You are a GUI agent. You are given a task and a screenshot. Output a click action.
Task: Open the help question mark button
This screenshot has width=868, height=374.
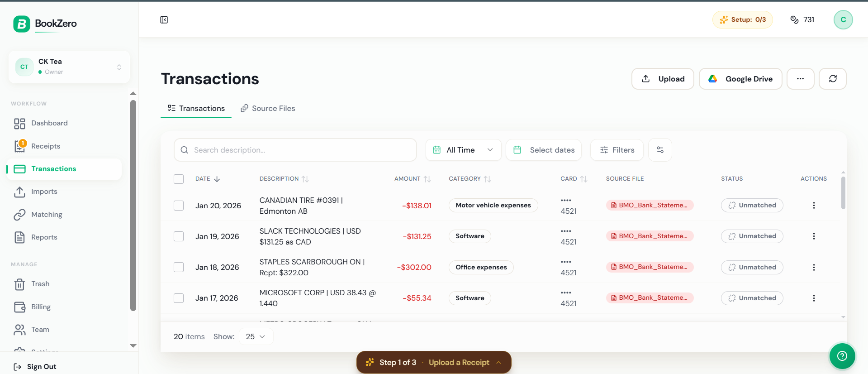[x=842, y=356]
